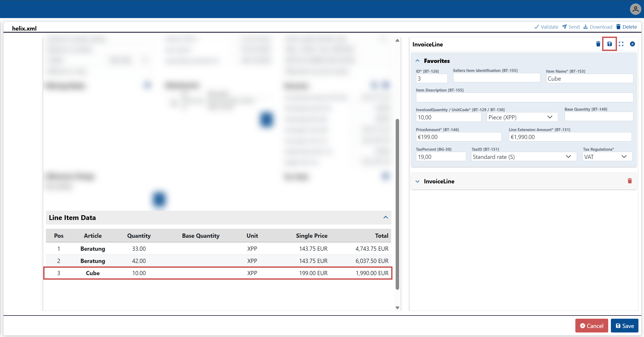Click the Send action
The width and height of the screenshot is (644, 337).
coord(571,27)
